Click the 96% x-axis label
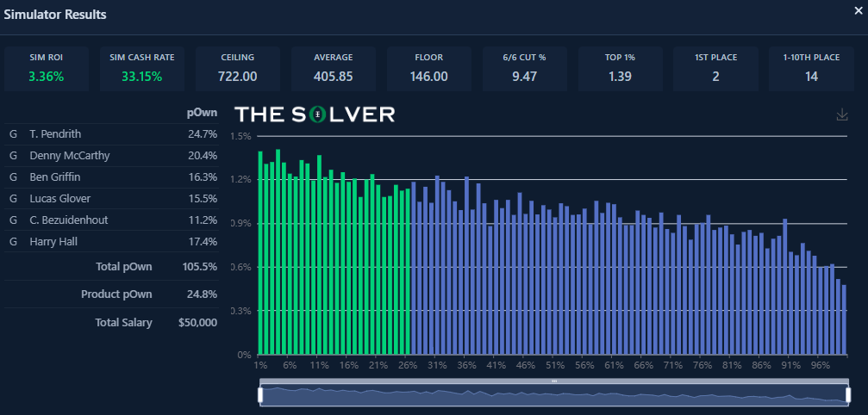The width and height of the screenshot is (868, 415). (821, 365)
